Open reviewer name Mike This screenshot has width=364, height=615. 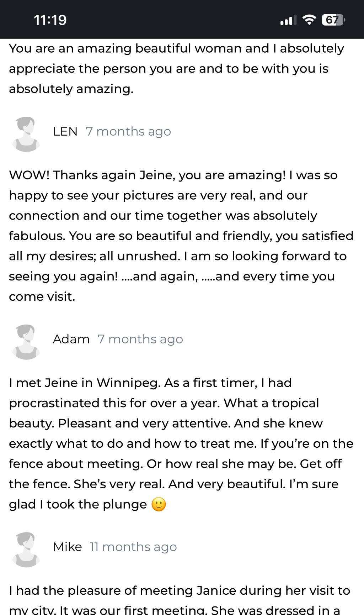pos(68,547)
